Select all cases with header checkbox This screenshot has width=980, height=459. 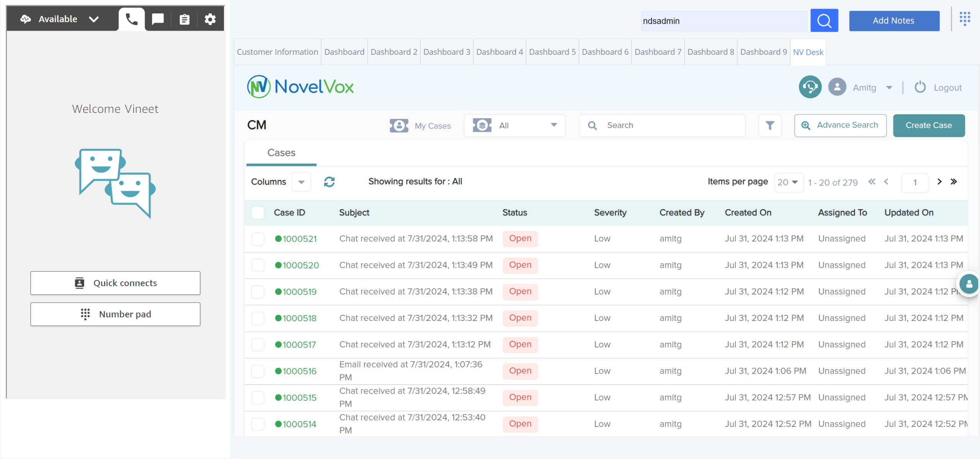tap(258, 213)
